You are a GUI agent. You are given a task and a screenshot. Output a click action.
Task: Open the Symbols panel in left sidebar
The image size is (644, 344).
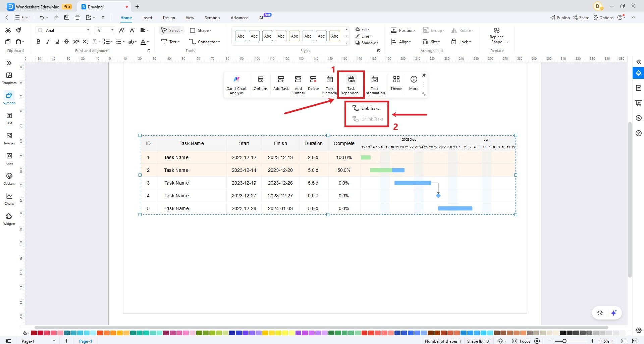pos(9,98)
